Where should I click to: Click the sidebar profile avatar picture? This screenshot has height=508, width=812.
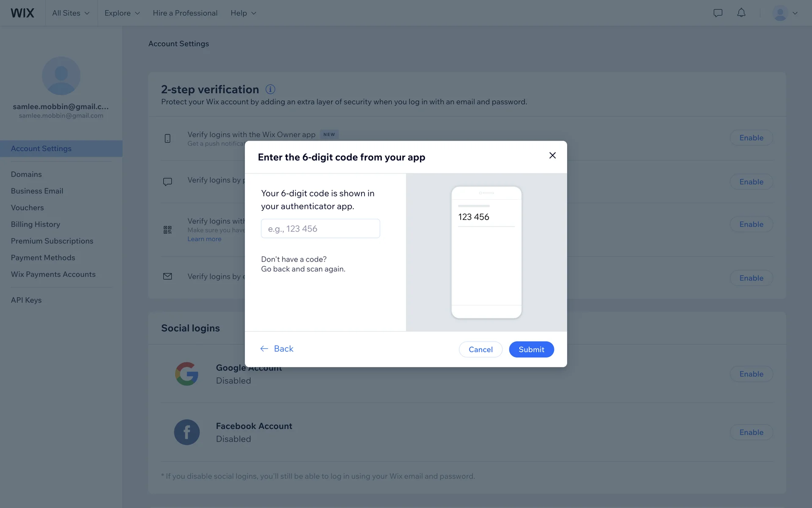coord(61,76)
